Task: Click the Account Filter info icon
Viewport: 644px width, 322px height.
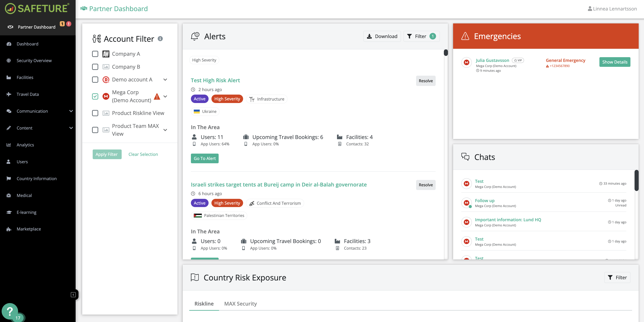Action: 160,39
